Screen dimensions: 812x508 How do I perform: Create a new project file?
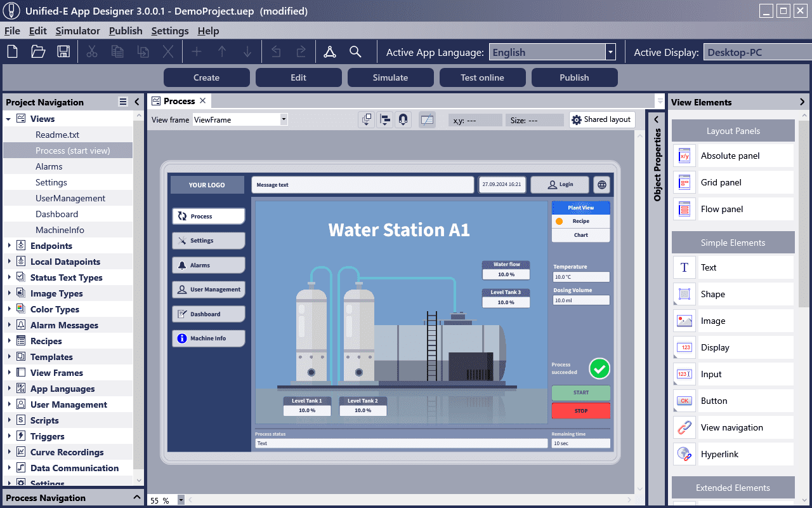point(12,52)
